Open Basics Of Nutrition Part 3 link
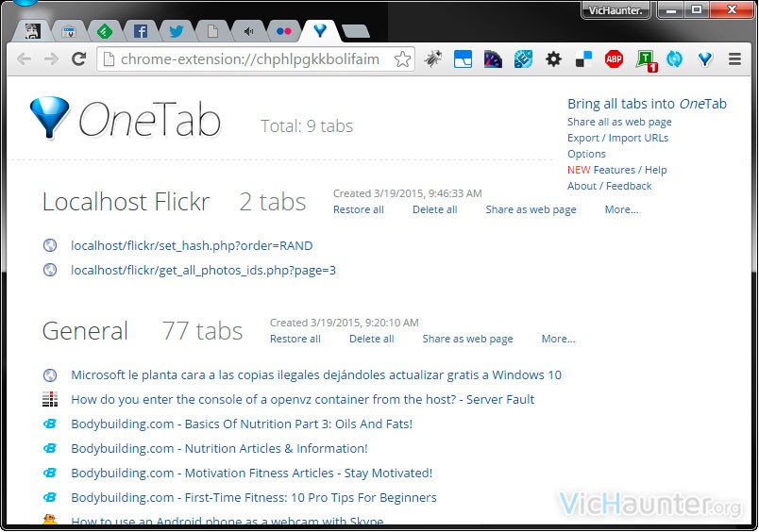Viewport: 759px width, 532px height. pyautogui.click(x=242, y=424)
